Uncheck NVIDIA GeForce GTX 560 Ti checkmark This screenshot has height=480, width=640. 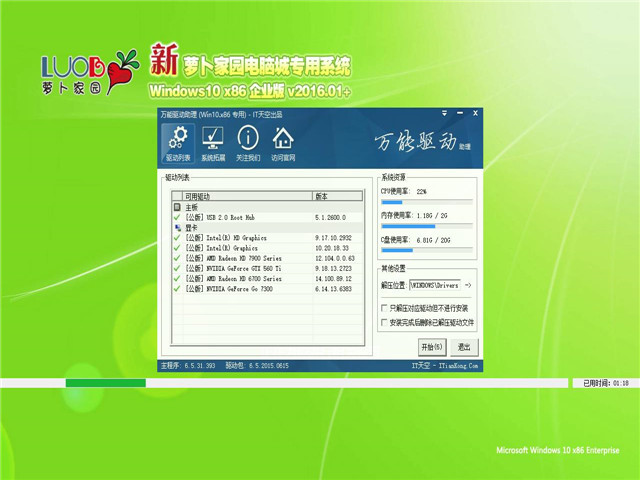tap(177, 268)
